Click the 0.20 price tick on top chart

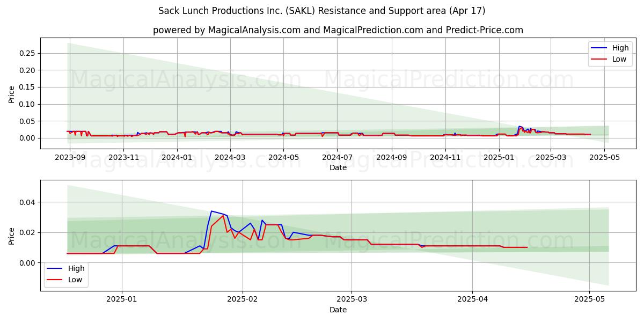pos(27,70)
